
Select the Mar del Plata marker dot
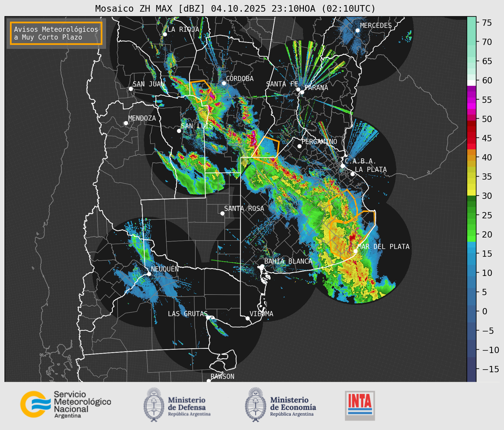coord(355,251)
